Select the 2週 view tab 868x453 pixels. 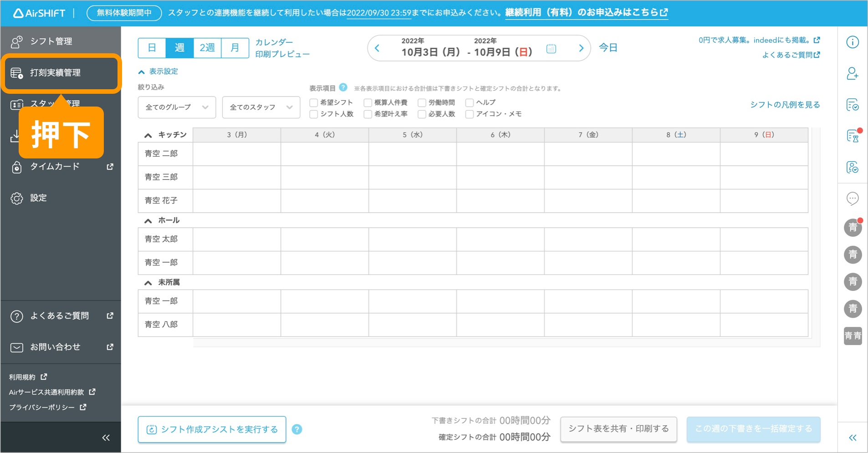pos(207,48)
